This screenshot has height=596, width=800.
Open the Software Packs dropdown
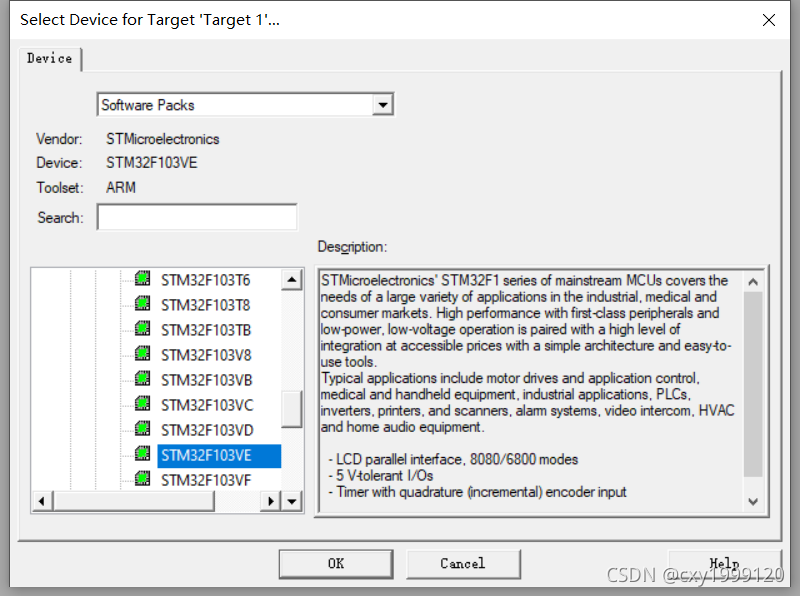point(382,105)
